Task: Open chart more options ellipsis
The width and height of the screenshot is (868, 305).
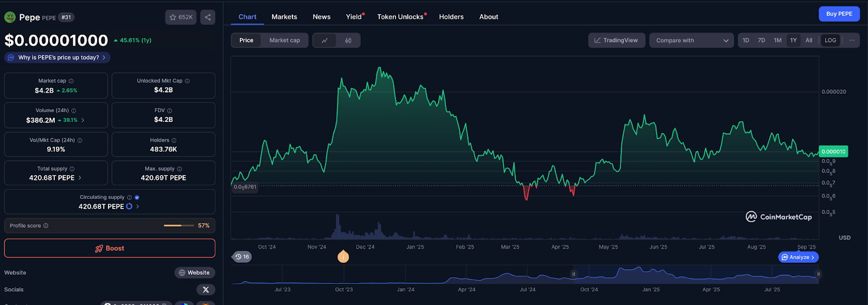Action: pyautogui.click(x=852, y=40)
